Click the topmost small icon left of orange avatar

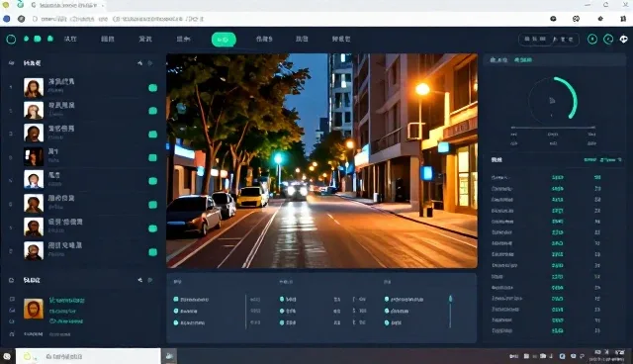coord(12,299)
